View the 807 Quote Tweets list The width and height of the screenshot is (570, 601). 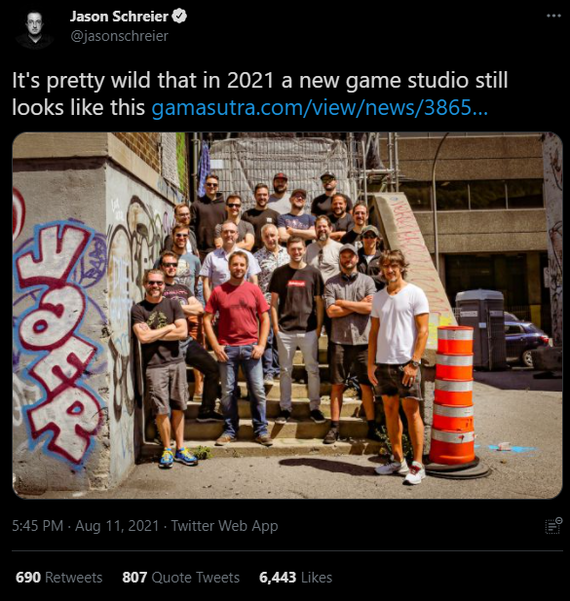click(x=181, y=577)
